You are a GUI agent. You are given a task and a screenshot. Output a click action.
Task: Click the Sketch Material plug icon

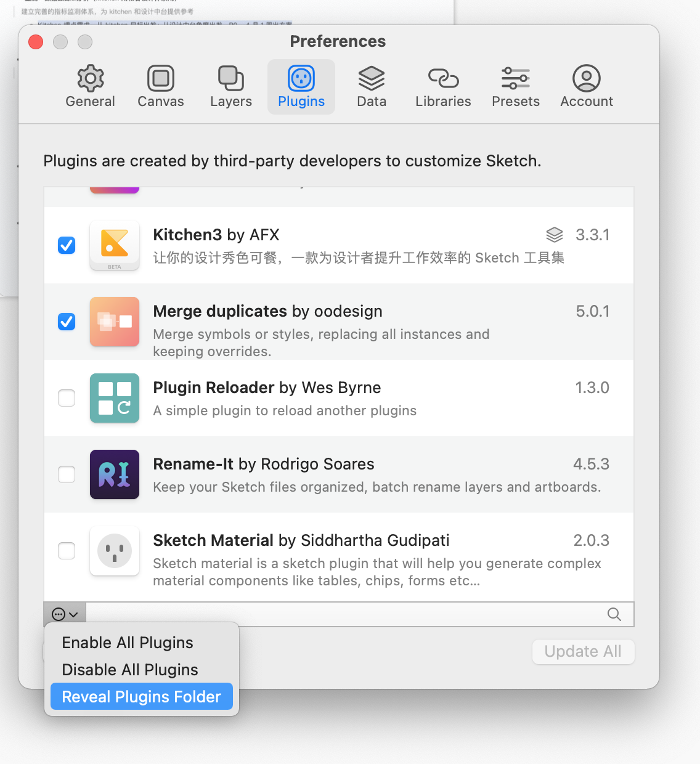(x=115, y=551)
